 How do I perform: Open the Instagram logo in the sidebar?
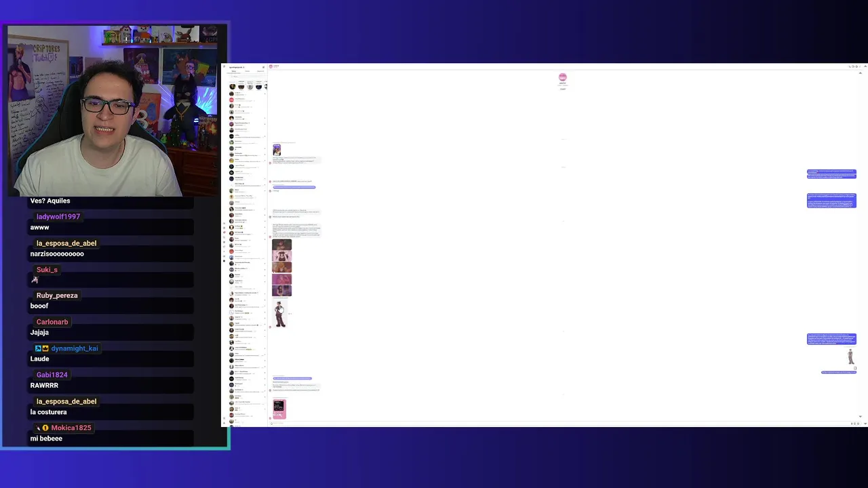pyautogui.click(x=224, y=66)
